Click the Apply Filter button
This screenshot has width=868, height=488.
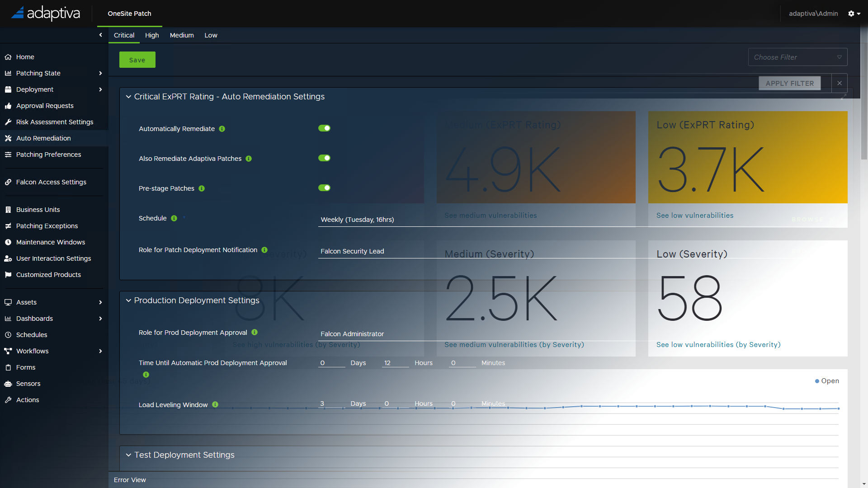tap(789, 83)
